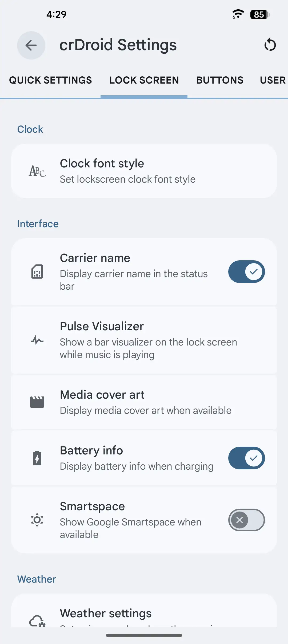Switch to the Quick Settings tab
The image size is (288, 644).
50,80
